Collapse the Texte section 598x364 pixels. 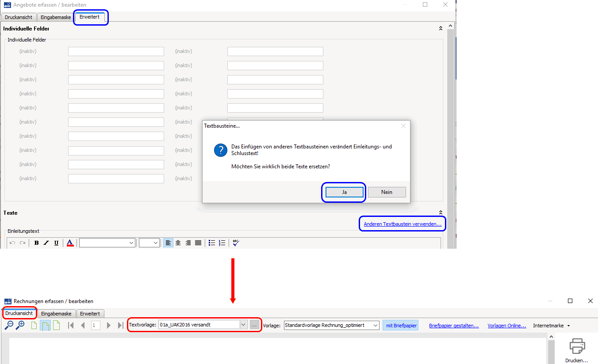point(441,212)
